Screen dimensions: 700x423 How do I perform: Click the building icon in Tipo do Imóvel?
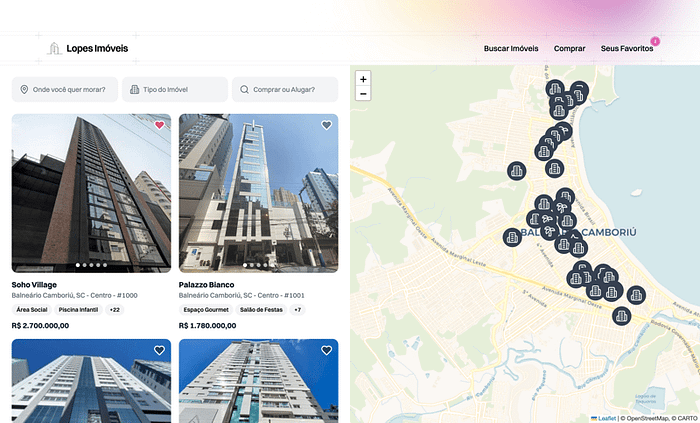coord(134,89)
